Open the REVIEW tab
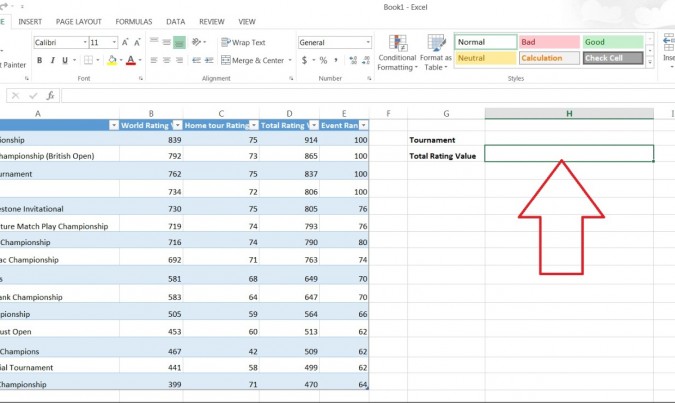 tap(211, 22)
